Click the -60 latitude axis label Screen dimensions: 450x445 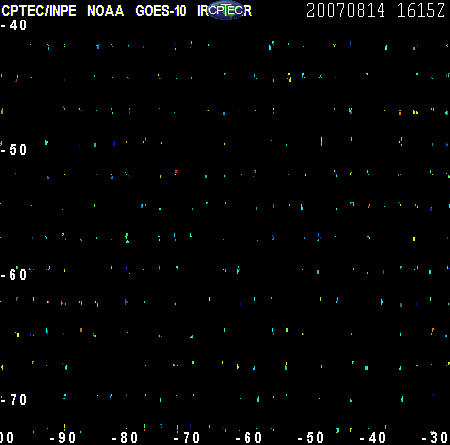point(14,275)
